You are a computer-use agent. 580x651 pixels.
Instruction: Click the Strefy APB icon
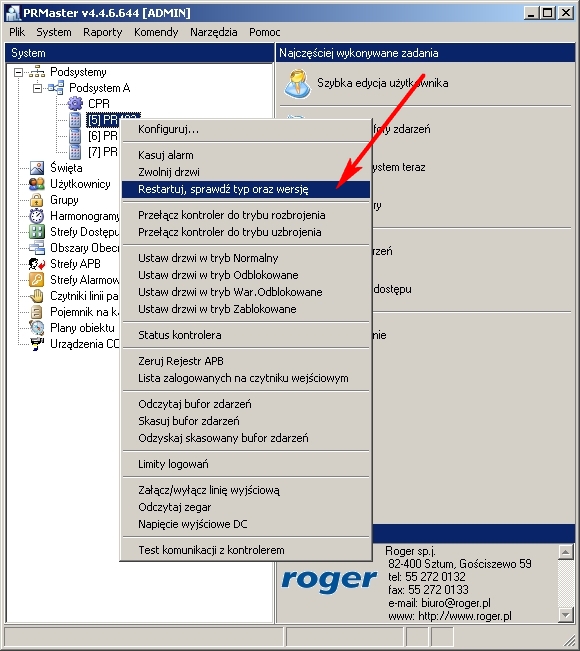pos(37,264)
